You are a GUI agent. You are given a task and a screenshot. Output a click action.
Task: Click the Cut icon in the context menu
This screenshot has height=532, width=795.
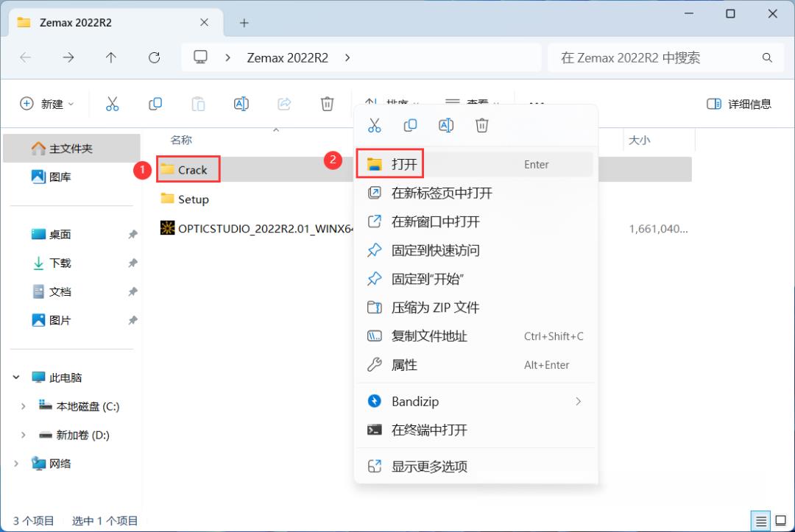click(x=374, y=125)
